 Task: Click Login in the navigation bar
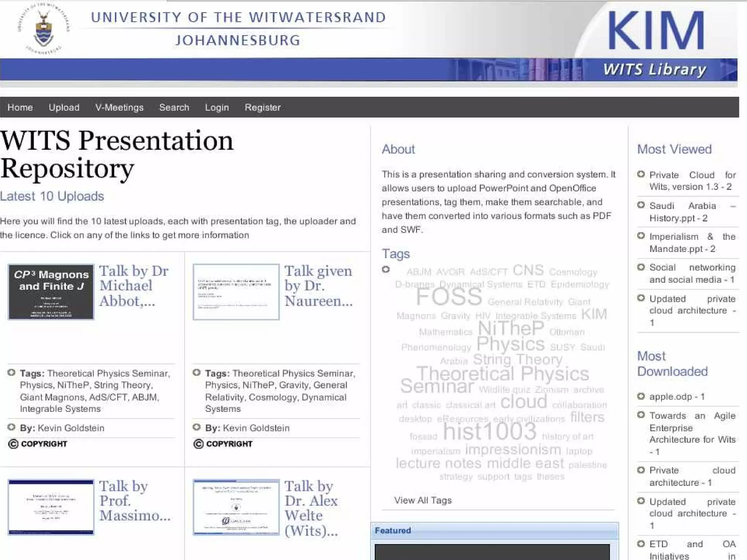(x=217, y=108)
